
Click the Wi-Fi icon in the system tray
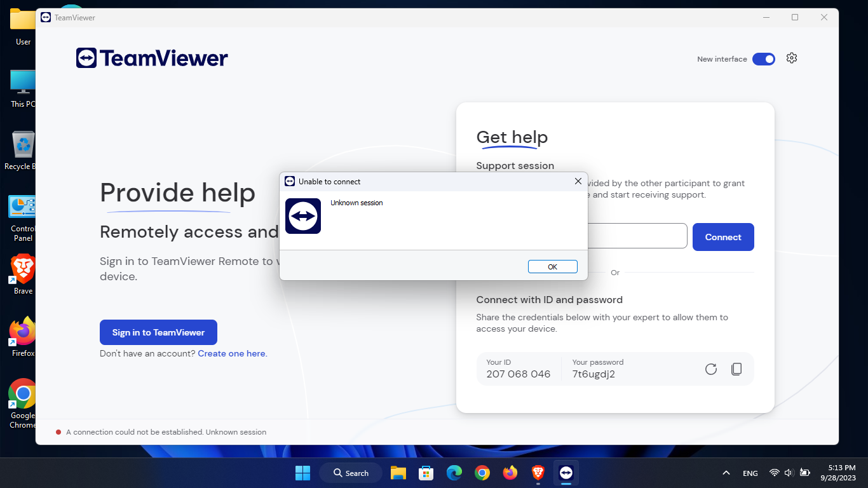(774, 473)
